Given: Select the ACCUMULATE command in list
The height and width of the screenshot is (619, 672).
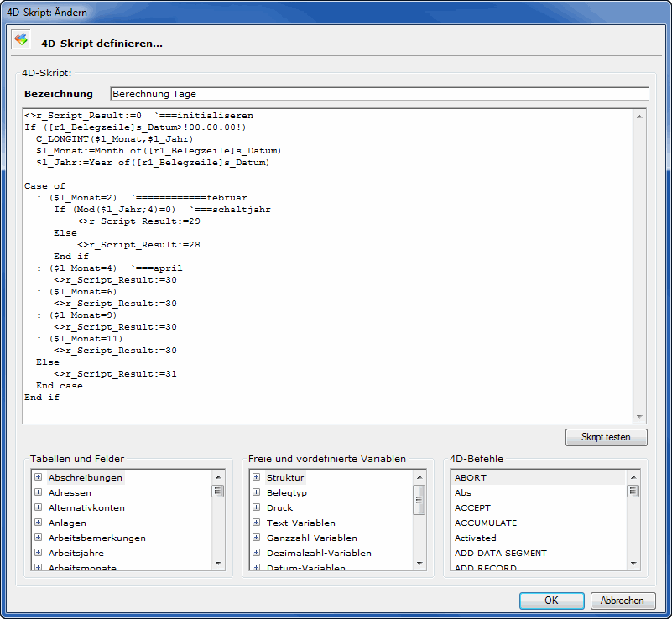Looking at the screenshot, I should point(486,523).
